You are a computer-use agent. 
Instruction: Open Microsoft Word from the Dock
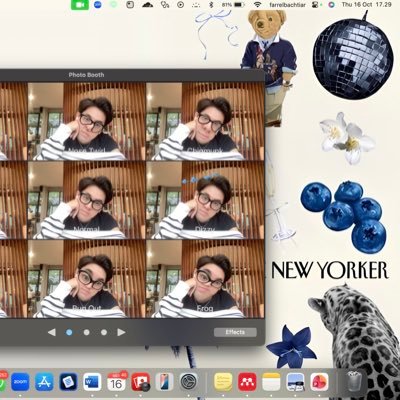[x=92, y=382]
